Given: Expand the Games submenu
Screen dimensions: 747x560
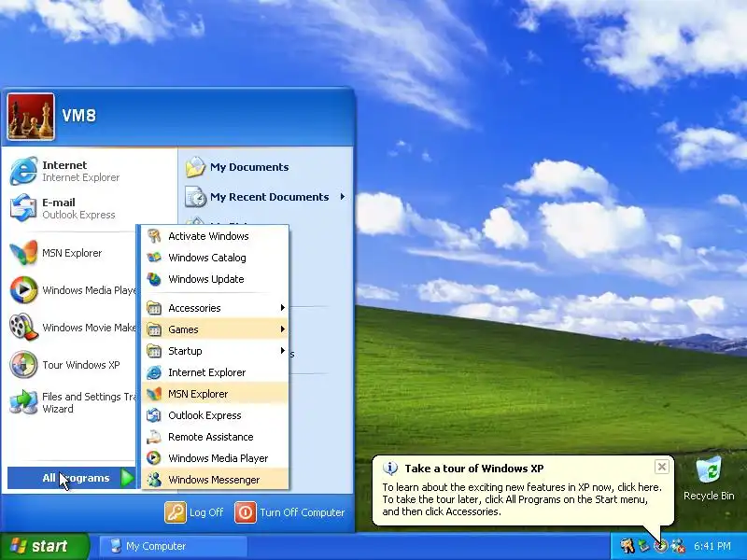Looking at the screenshot, I should (x=216, y=329).
